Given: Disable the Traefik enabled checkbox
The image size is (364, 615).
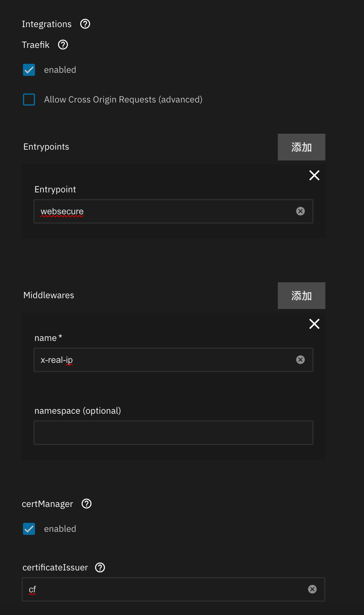Looking at the screenshot, I should 29,70.
